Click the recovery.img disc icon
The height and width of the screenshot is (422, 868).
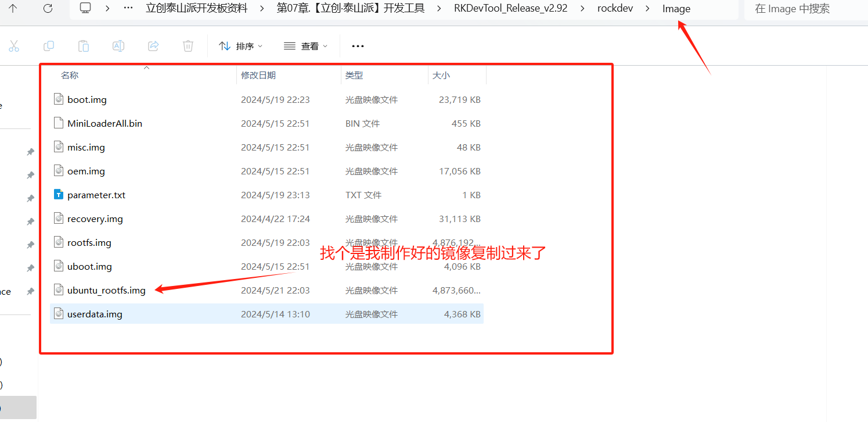pyautogui.click(x=58, y=219)
